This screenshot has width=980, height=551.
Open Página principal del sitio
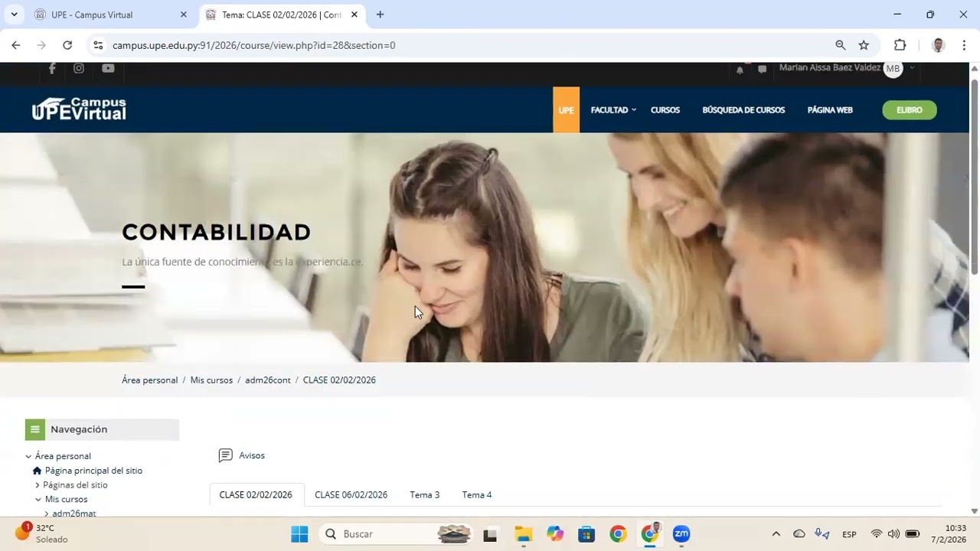tap(93, 471)
